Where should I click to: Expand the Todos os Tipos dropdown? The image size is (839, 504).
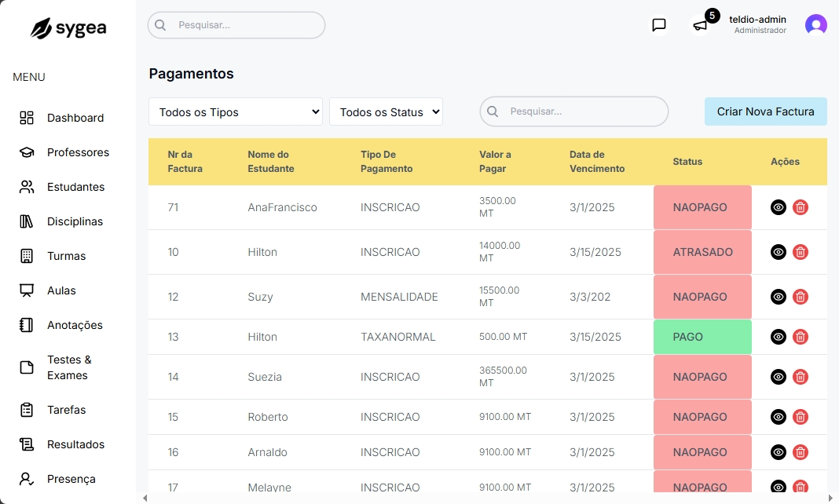point(236,112)
